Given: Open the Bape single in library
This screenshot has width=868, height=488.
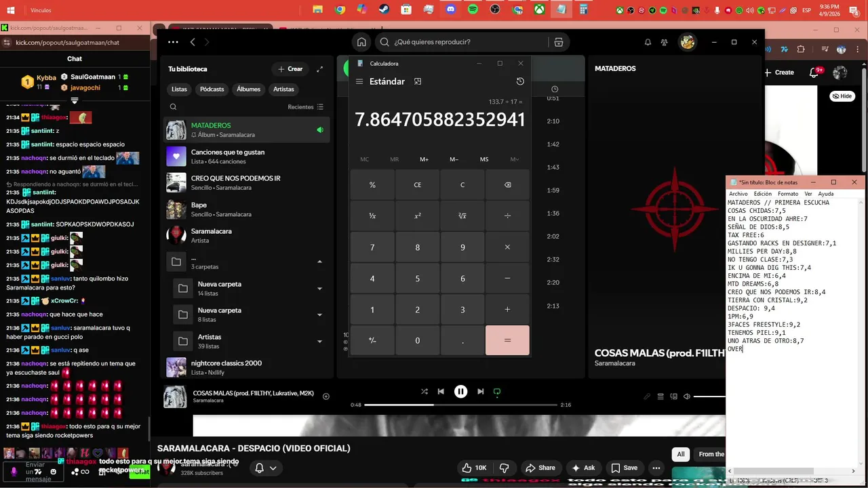Looking at the screenshot, I should [x=247, y=209].
